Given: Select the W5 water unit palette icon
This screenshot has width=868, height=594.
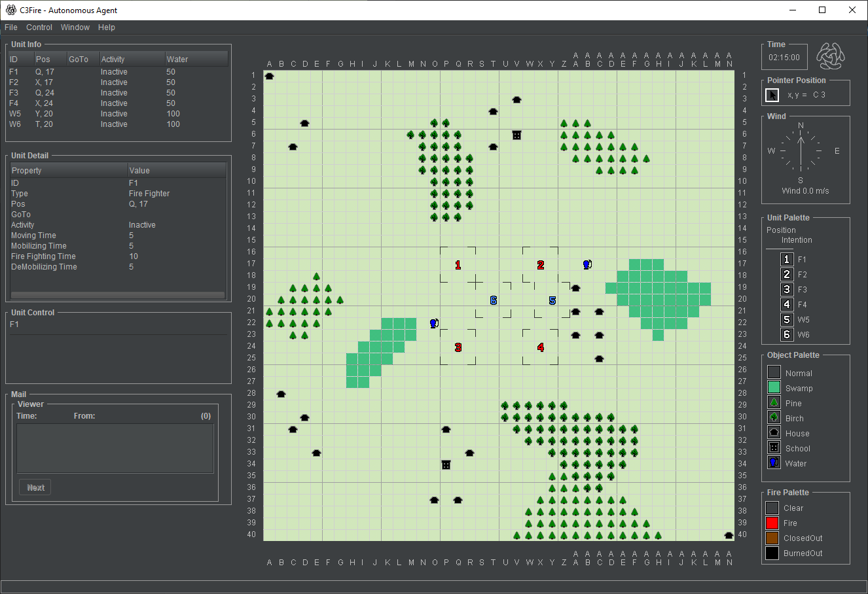Looking at the screenshot, I should [x=787, y=320].
